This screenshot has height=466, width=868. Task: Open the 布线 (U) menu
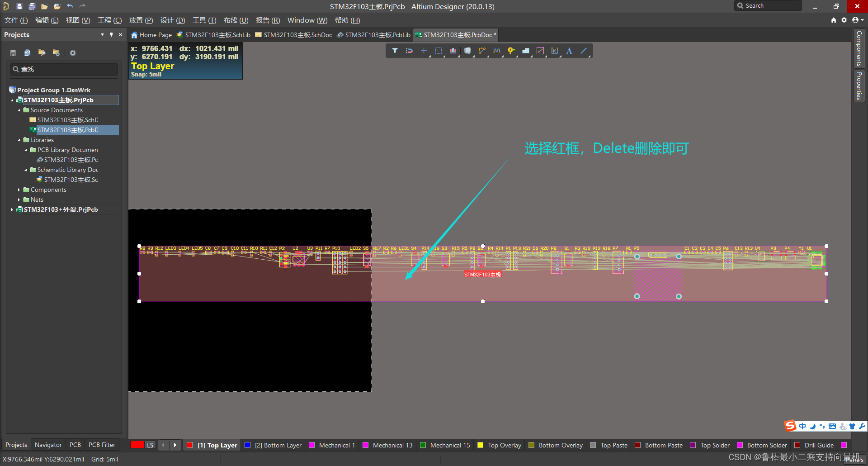(236, 20)
